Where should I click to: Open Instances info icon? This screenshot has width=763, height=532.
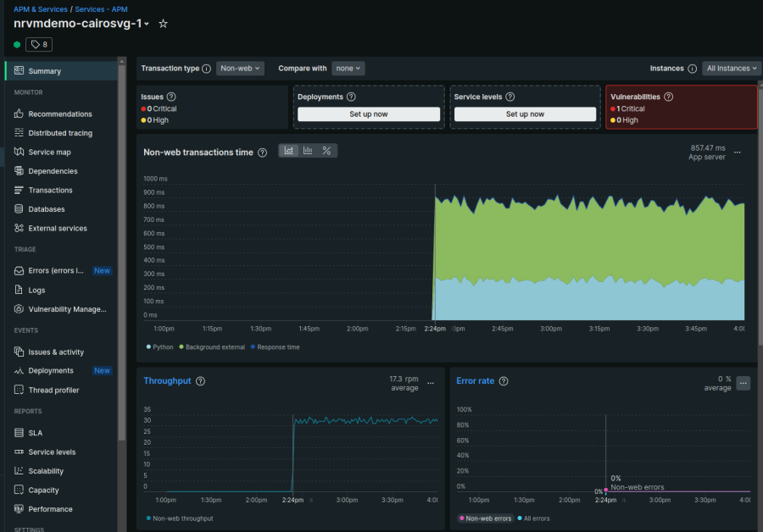coord(692,69)
